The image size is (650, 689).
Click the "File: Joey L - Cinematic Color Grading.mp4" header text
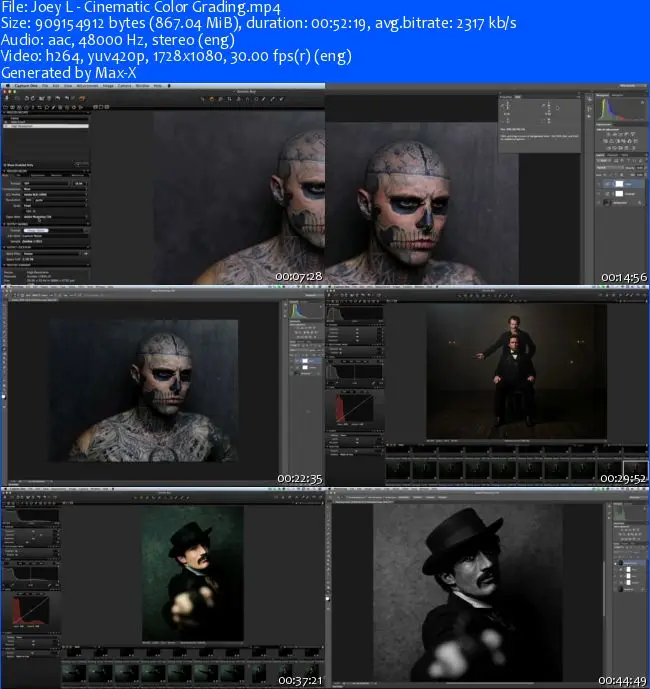point(141,7)
